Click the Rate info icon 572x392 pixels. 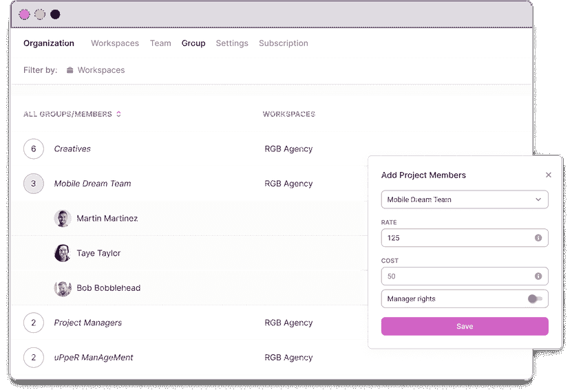[538, 238]
